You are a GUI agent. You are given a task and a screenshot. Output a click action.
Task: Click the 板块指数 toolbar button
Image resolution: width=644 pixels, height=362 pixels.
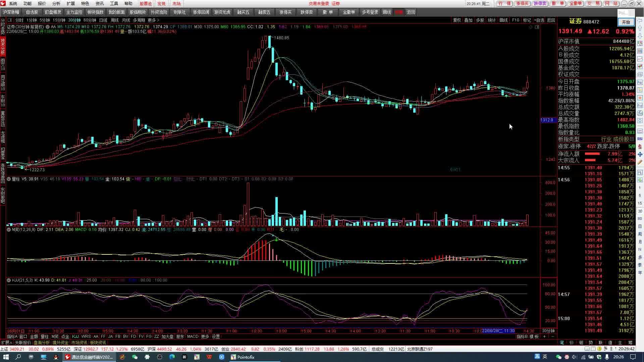[x=95, y=12]
